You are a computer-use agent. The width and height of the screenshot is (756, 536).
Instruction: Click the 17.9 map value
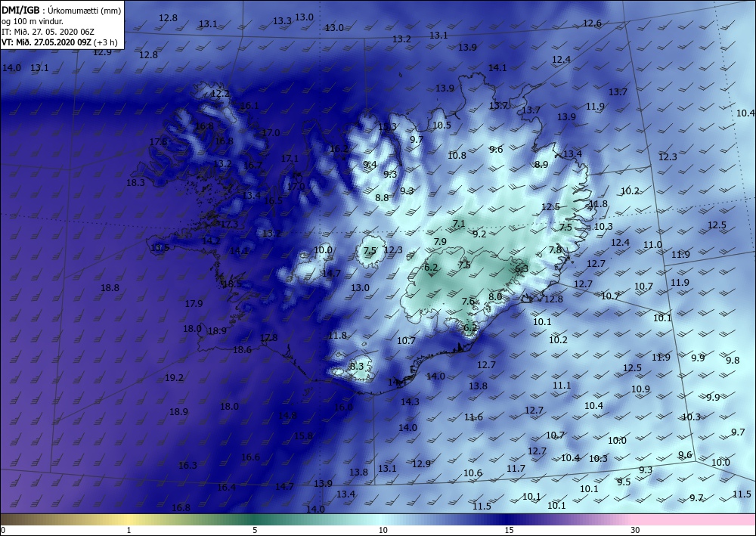click(194, 304)
